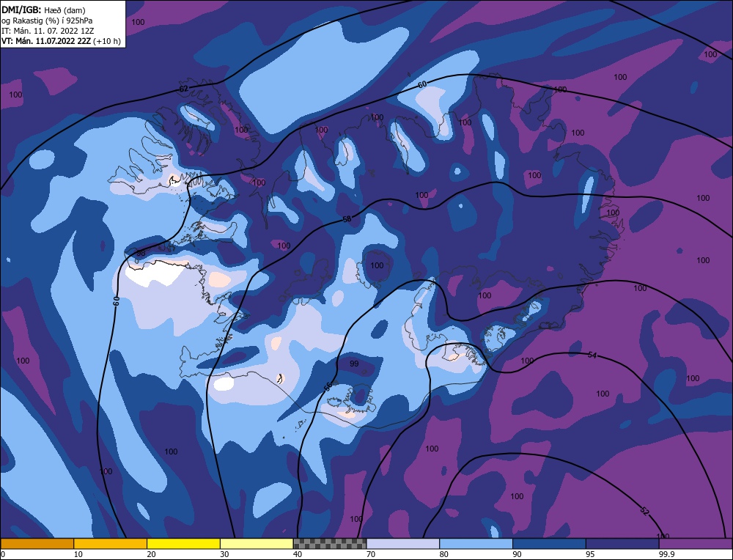The height and width of the screenshot is (560, 733).
Task: Select the '54' height contour label
Action: tap(592, 355)
